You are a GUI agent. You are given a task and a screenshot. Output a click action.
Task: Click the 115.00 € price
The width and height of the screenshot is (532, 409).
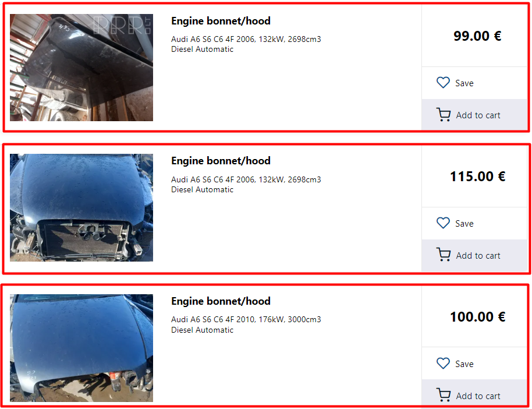(477, 177)
